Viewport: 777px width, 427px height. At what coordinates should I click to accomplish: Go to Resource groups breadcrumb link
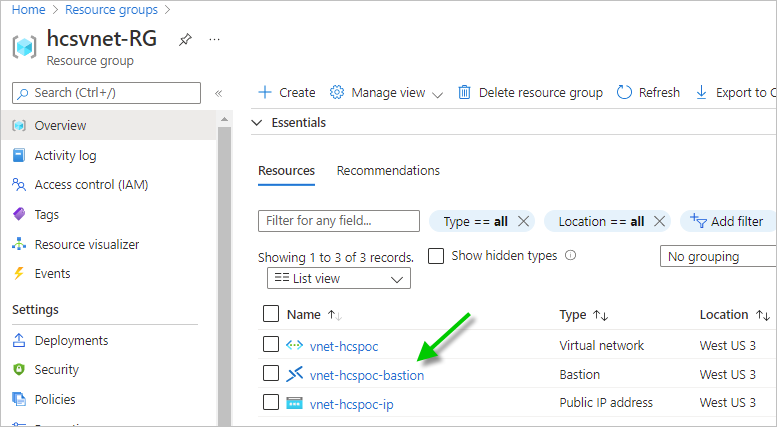click(x=111, y=9)
